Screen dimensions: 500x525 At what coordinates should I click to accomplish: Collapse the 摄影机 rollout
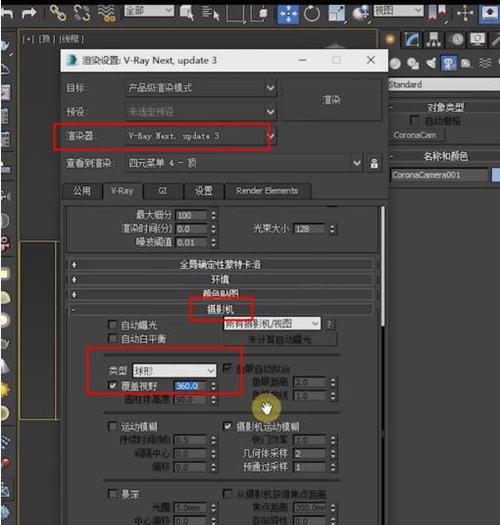pos(220,309)
